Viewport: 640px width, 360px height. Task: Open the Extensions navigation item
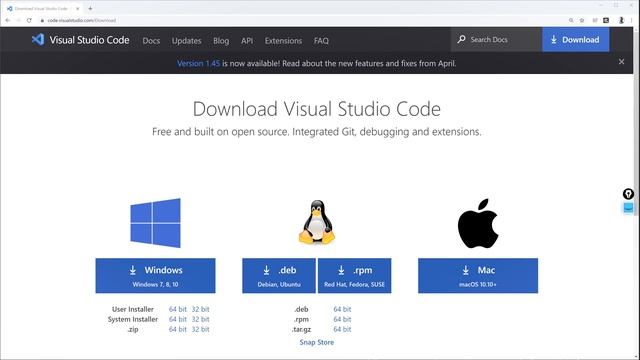[x=283, y=40]
